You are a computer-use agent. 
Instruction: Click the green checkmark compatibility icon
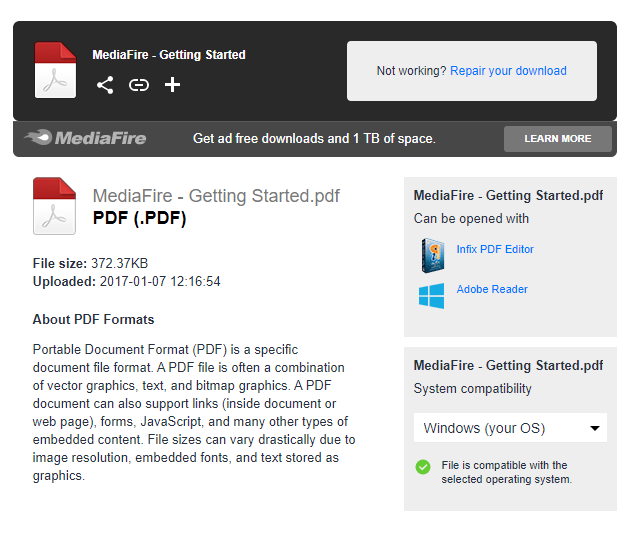tap(423, 466)
